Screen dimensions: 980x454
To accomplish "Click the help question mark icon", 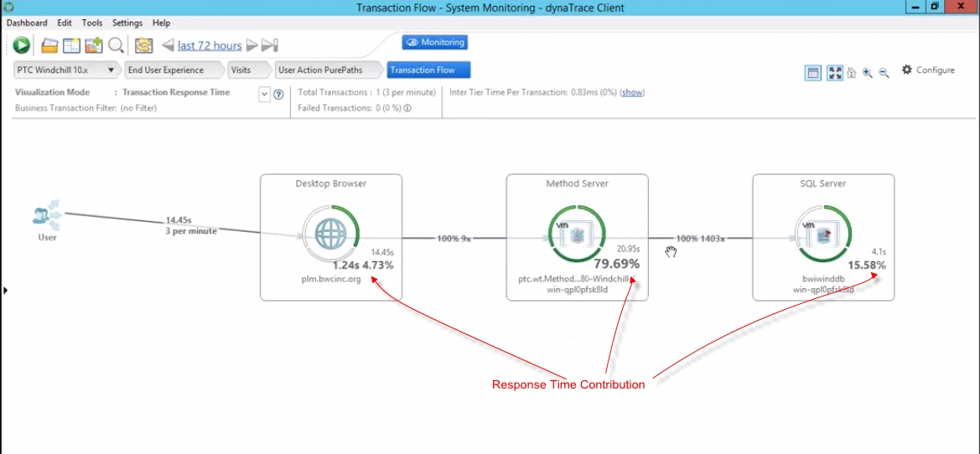I will click(279, 95).
